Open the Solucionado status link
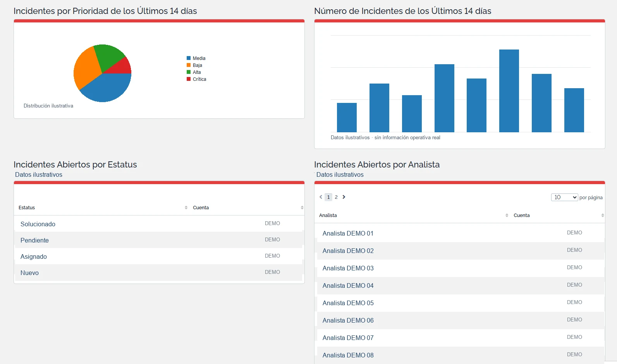 (x=38, y=224)
